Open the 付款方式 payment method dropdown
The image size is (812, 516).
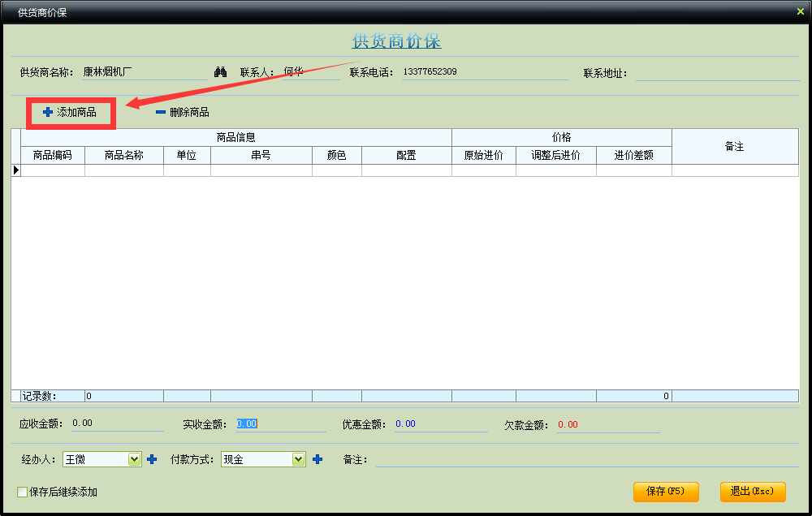pos(298,459)
